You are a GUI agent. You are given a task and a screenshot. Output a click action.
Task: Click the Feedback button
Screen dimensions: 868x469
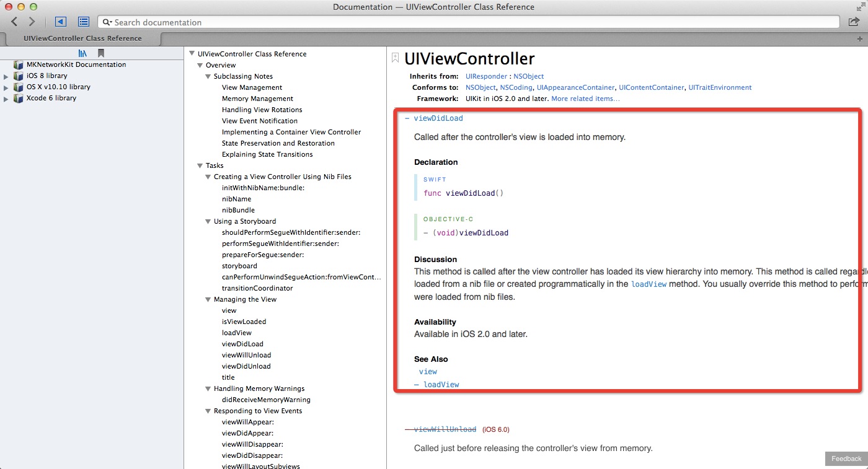pos(846,458)
